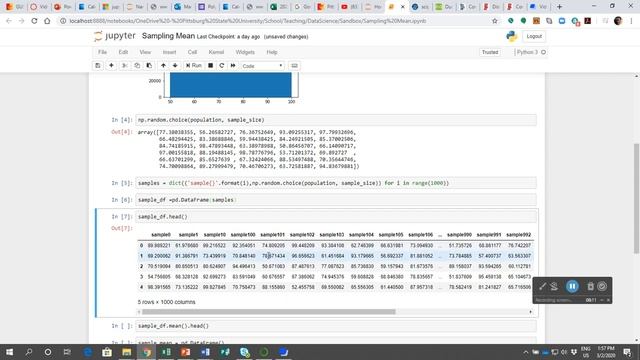
Task: Open the cell type dropdown showing Code
Action: (x=262, y=66)
